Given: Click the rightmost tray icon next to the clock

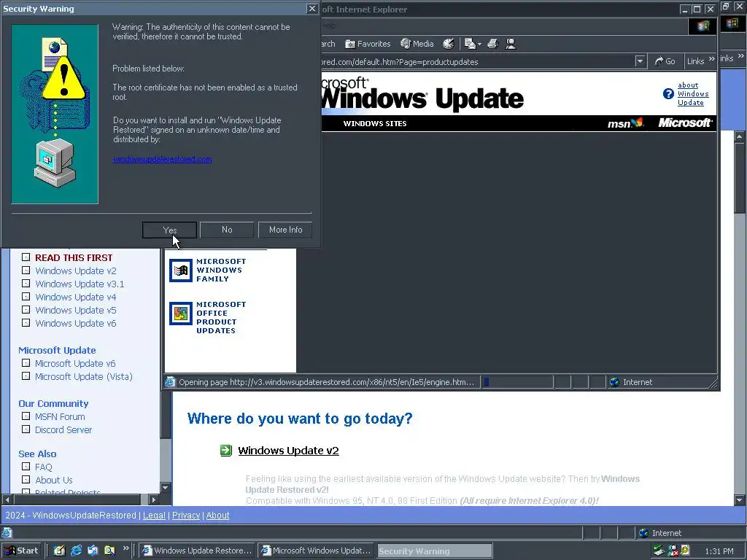Looking at the screenshot, I should pos(685,551).
